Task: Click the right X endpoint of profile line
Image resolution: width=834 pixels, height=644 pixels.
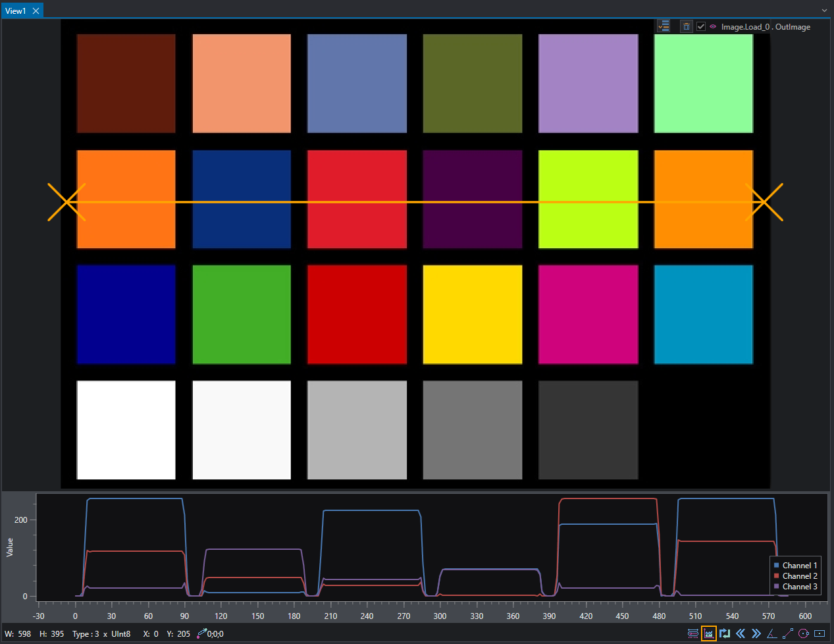Action: (764, 201)
